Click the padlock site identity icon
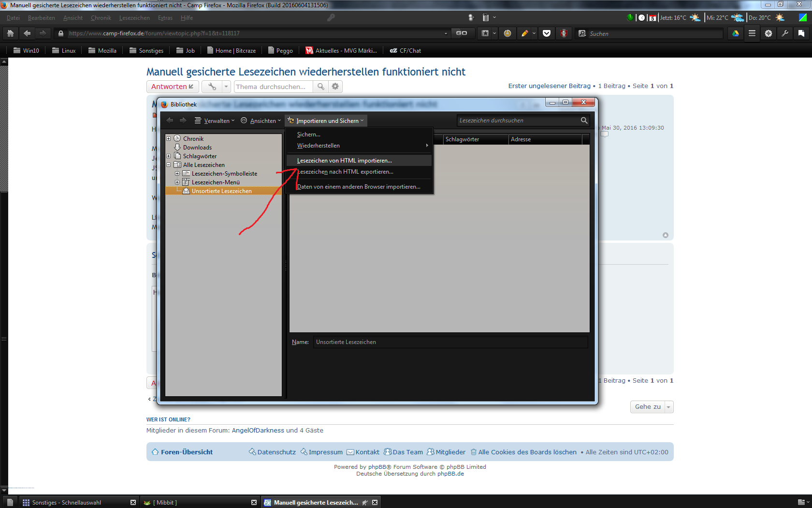 pyautogui.click(x=60, y=33)
